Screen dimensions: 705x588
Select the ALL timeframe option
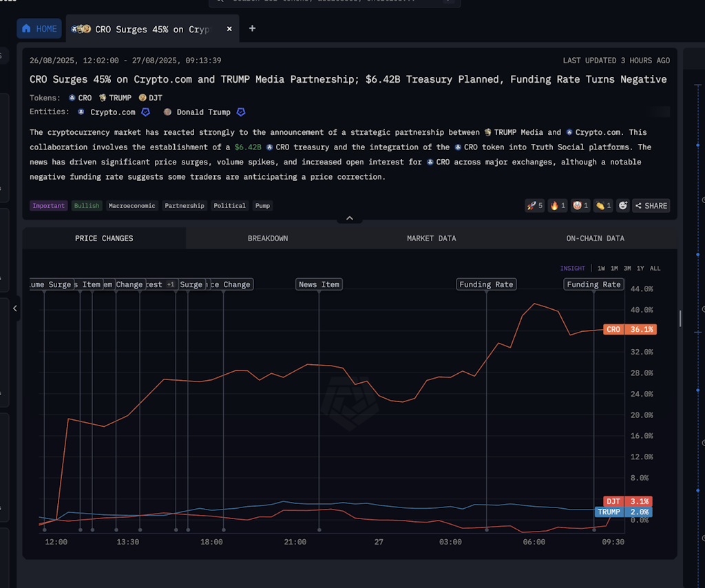point(655,269)
